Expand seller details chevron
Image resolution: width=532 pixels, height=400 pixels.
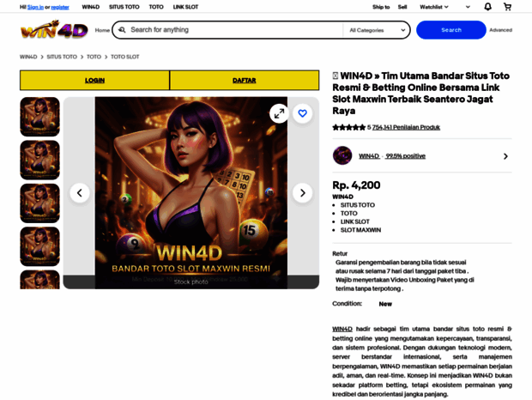(x=505, y=156)
